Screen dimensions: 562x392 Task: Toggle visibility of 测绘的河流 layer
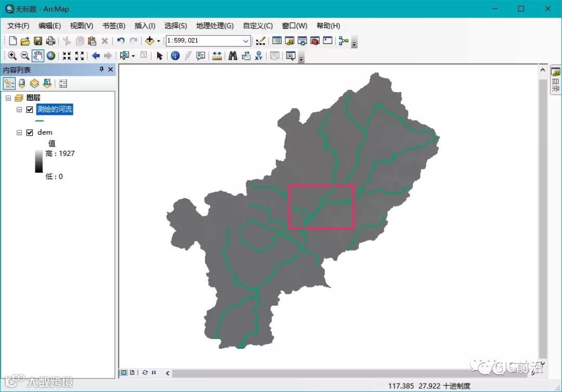tap(30, 110)
